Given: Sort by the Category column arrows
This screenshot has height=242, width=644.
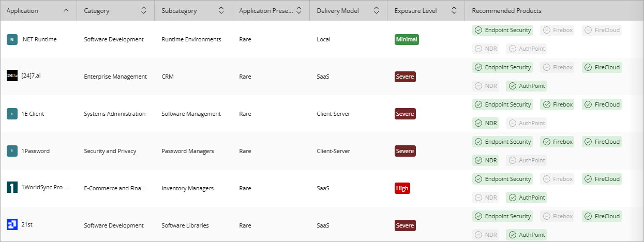Looking at the screenshot, I should 143,10.
